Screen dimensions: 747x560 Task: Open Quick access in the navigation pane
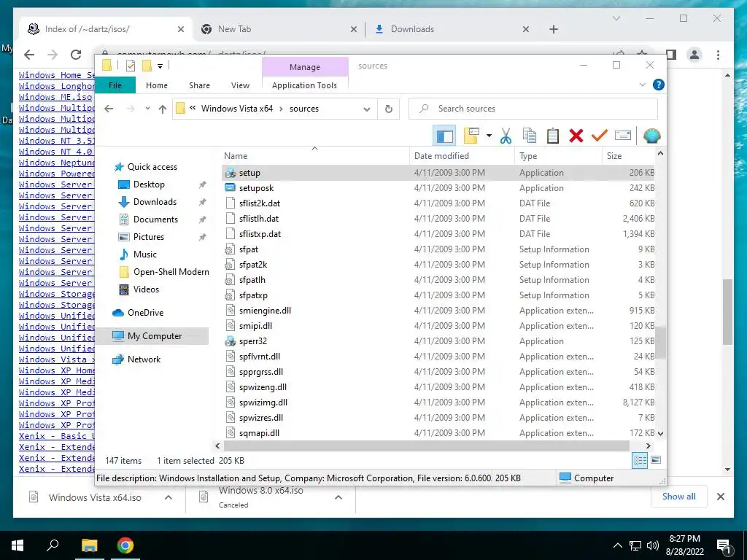(x=152, y=167)
